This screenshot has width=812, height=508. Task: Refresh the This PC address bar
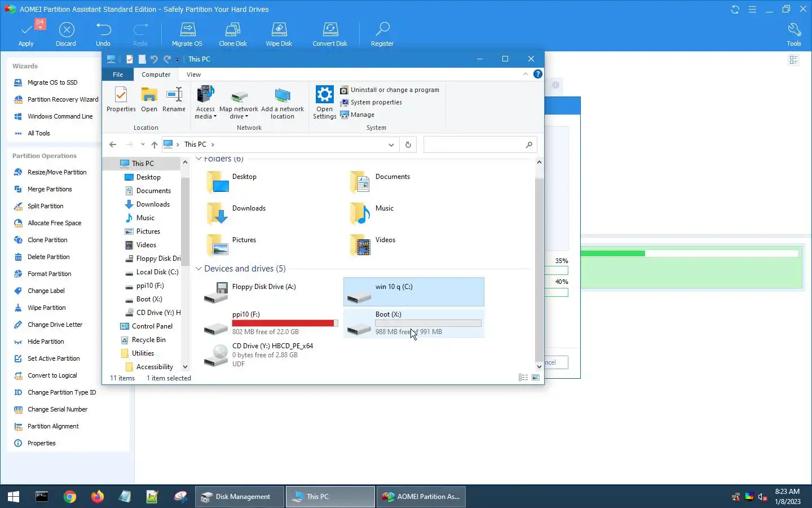408,144
